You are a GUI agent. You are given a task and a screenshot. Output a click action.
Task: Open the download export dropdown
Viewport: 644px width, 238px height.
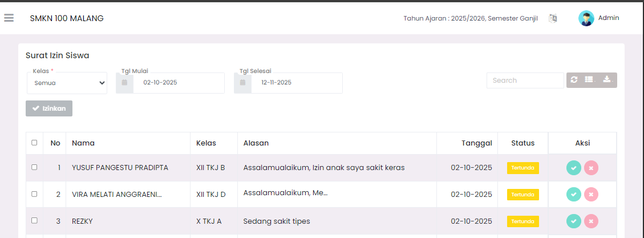[x=607, y=80]
